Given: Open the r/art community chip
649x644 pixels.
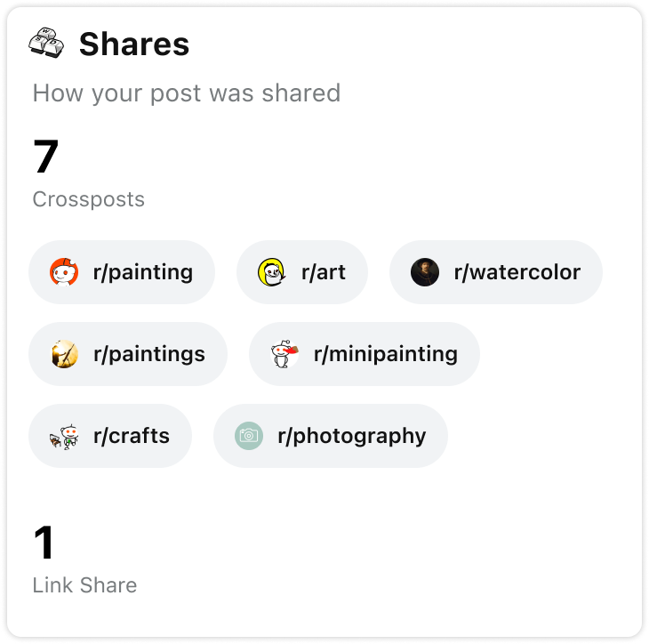Looking at the screenshot, I should point(323,272).
